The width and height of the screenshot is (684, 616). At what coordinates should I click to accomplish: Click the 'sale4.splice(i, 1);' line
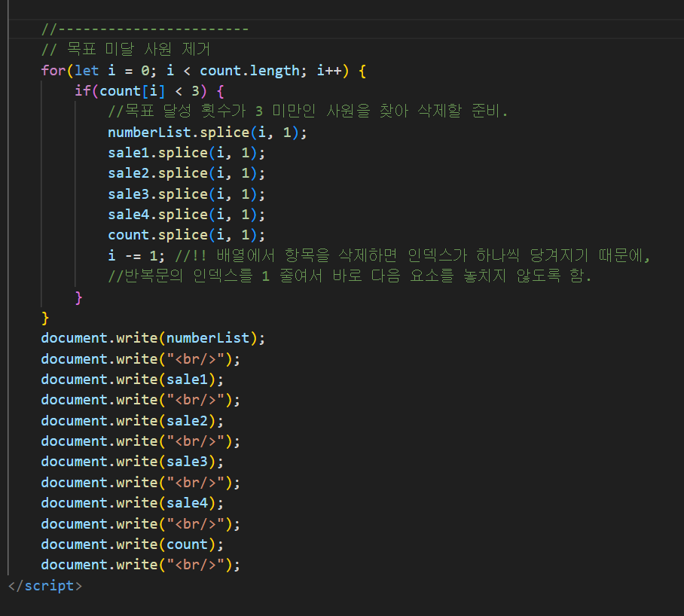coord(186,215)
